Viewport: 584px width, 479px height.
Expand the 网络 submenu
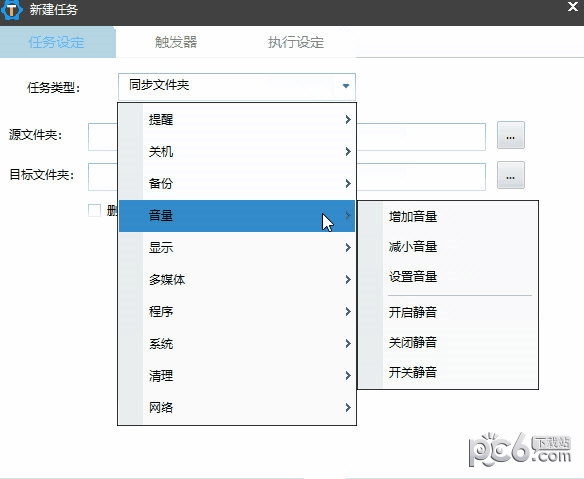(237, 408)
